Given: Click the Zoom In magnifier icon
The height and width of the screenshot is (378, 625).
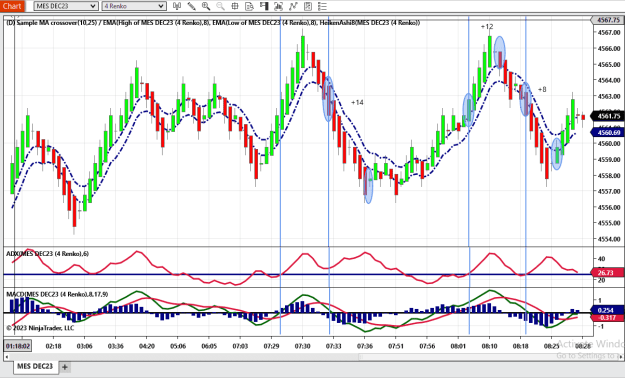Looking at the screenshot, I should pos(206,6).
